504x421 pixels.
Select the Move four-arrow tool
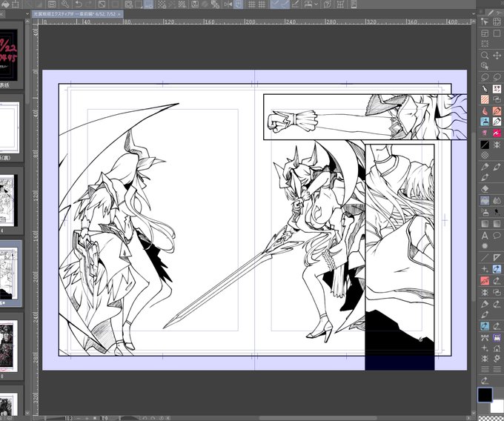pos(497,56)
